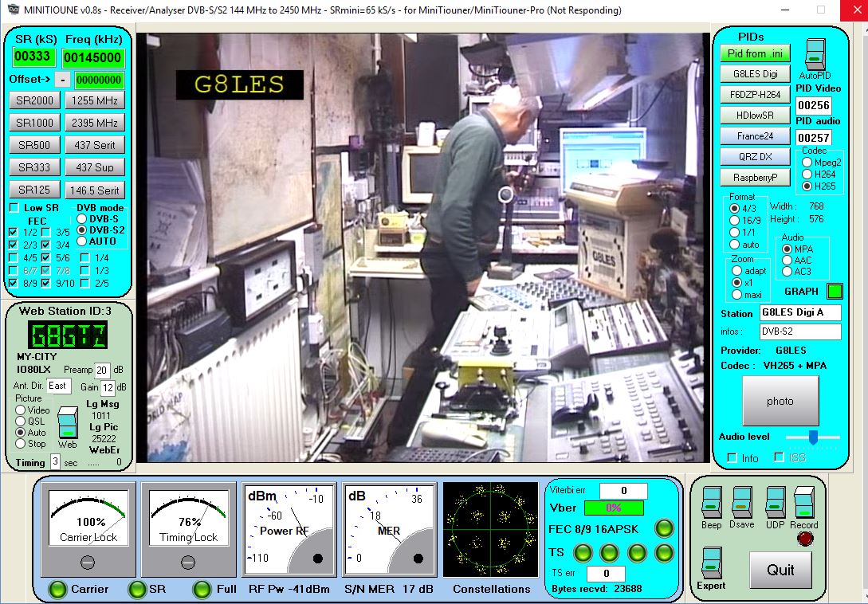Check the Low SR checkbox
The width and height of the screenshot is (868, 604).
14,207
